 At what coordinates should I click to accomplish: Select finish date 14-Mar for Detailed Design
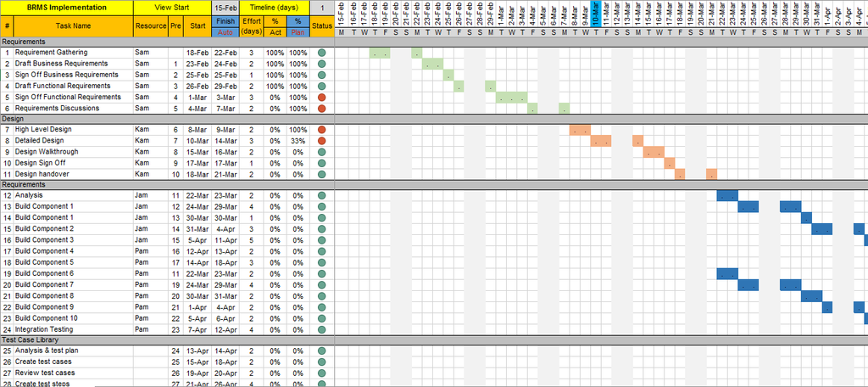click(225, 141)
